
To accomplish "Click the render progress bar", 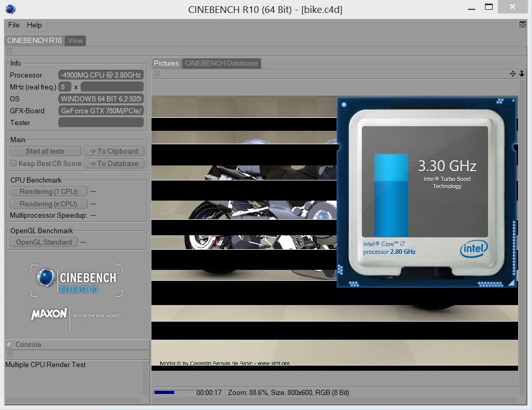I will pos(174,392).
